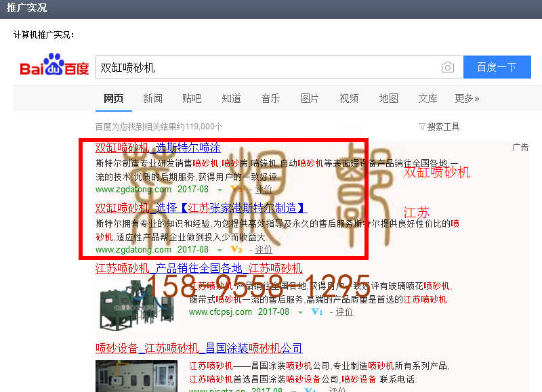
Task: Click www.zgdatong.com URL under first result
Action: (133, 190)
